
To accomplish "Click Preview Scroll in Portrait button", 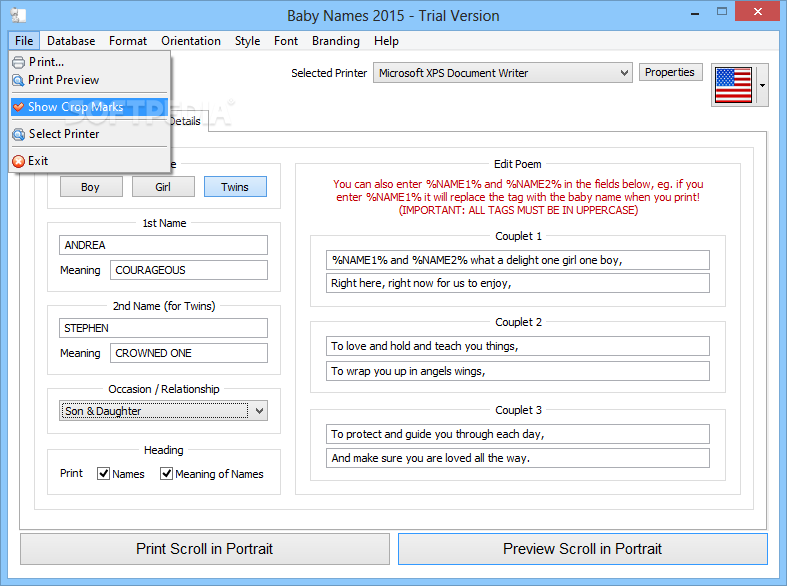I will click(583, 549).
